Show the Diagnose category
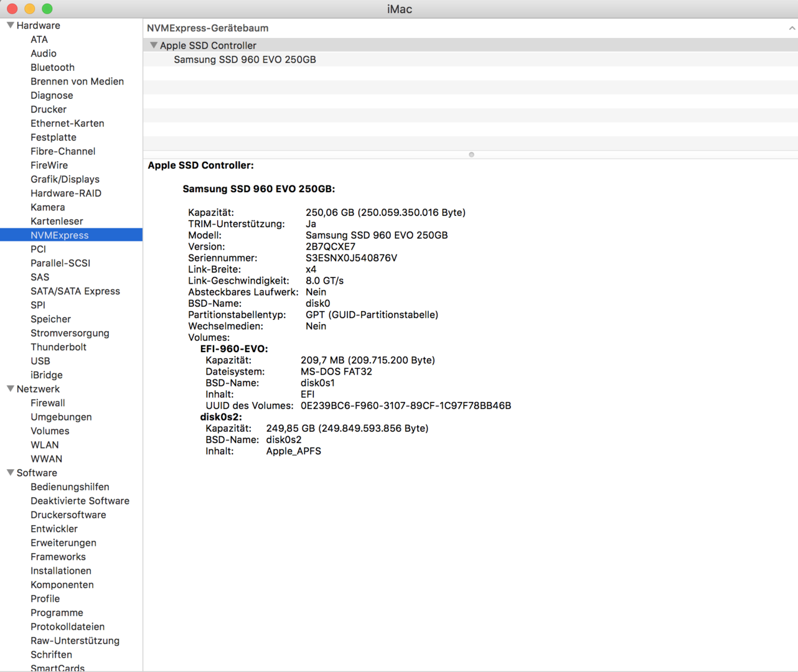Screen dimensions: 798x672 click(x=52, y=95)
